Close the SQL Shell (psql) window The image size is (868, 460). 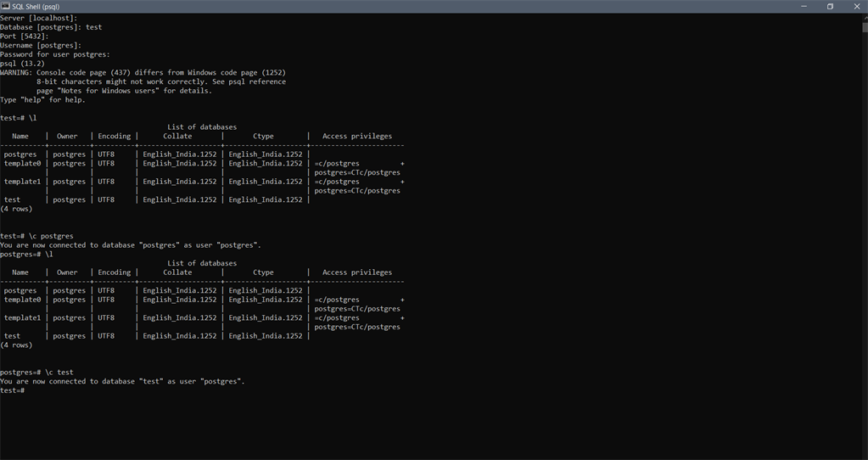(x=855, y=6)
